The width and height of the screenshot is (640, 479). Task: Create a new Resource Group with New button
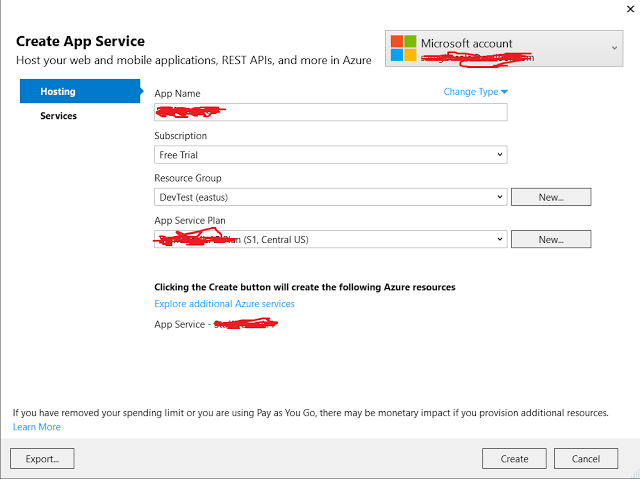(551, 197)
